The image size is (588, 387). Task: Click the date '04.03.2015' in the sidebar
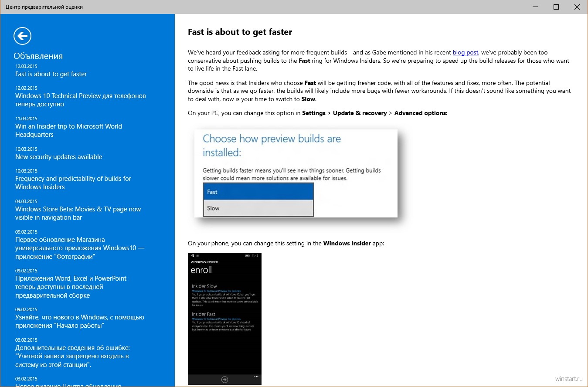pos(26,201)
